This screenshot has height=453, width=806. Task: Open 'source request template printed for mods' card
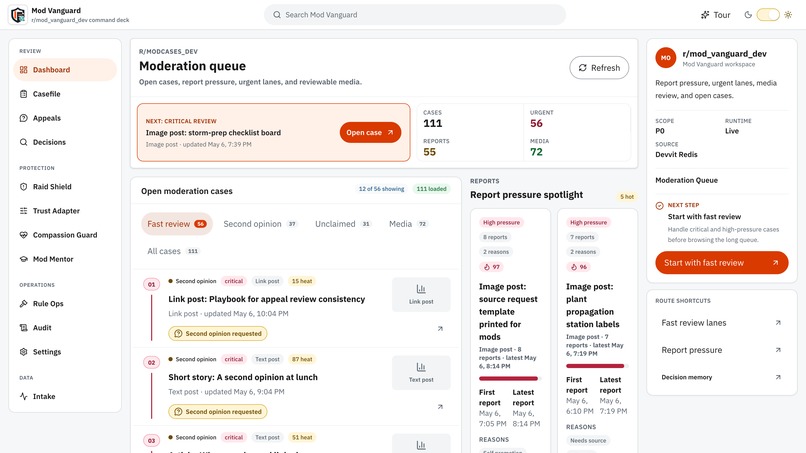click(x=508, y=312)
